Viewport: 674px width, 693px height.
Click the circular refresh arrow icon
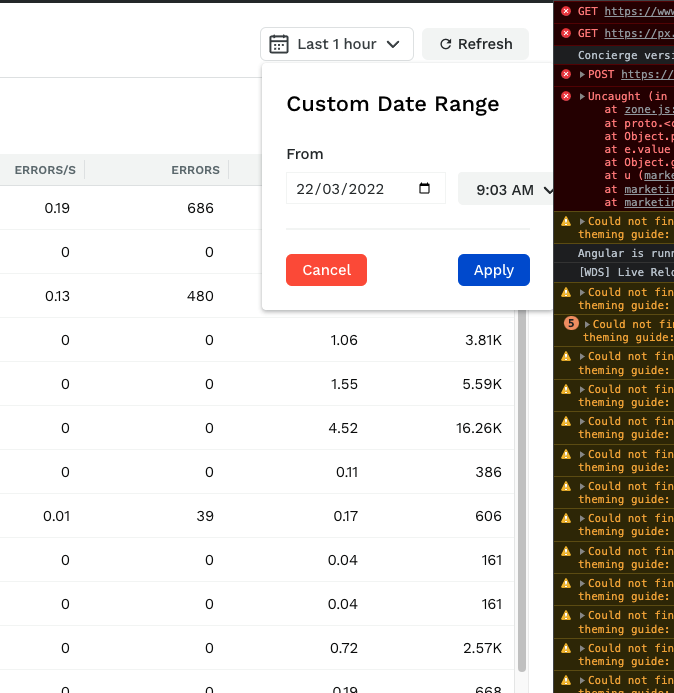pos(446,44)
